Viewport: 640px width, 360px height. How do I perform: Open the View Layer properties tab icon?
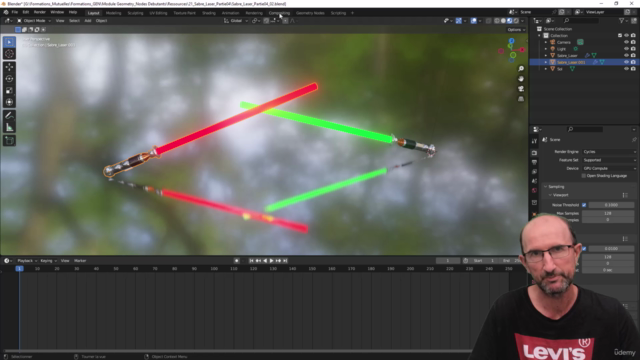pyautogui.click(x=534, y=172)
